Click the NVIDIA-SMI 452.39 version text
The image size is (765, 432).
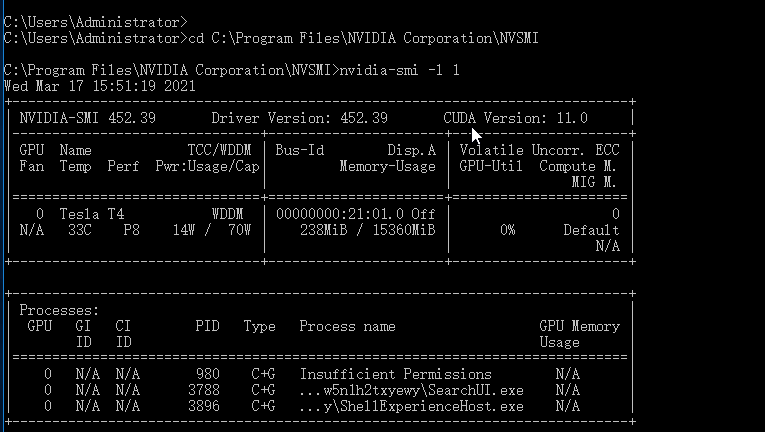pos(88,118)
